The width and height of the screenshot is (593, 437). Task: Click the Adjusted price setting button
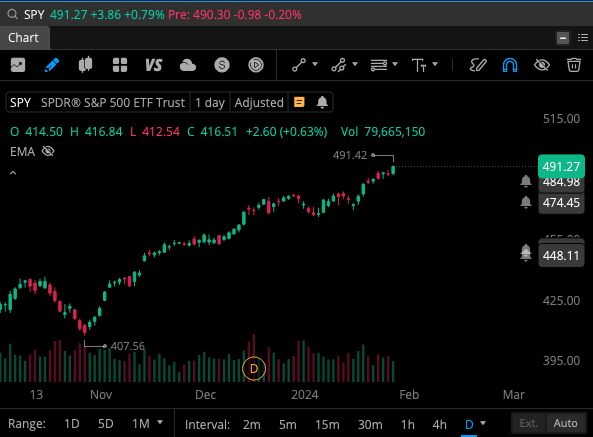point(259,102)
